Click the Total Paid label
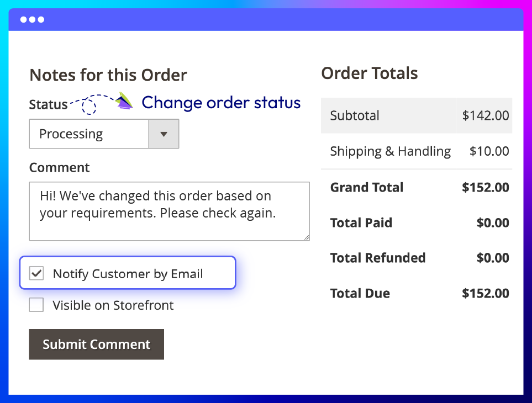Image resolution: width=532 pixels, height=403 pixels. click(x=361, y=222)
